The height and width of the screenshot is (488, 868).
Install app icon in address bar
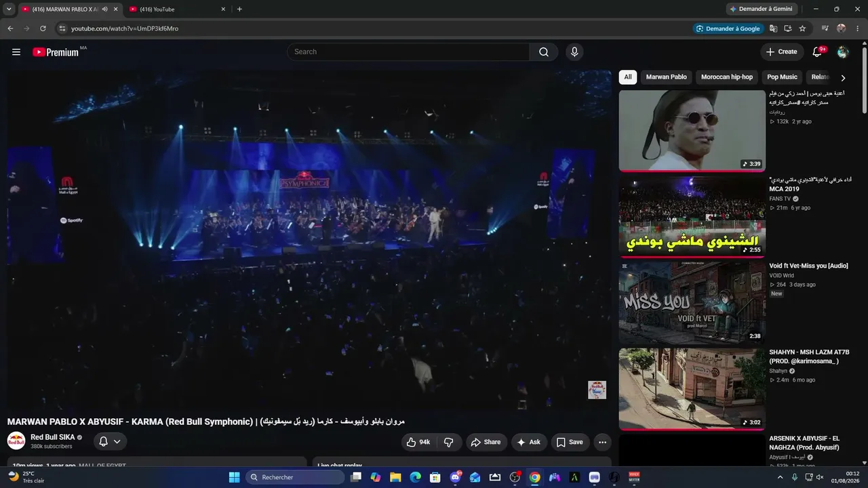(x=788, y=28)
